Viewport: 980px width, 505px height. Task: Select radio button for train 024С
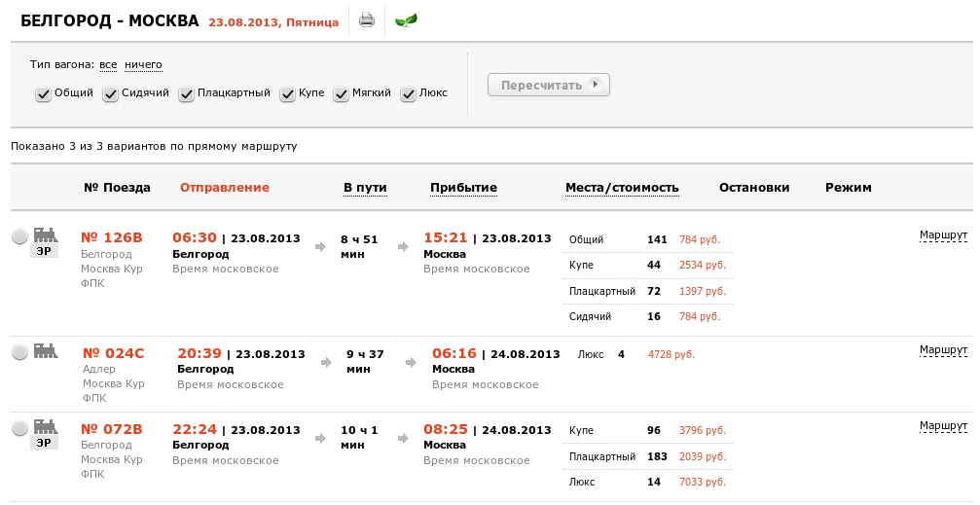tap(19, 353)
